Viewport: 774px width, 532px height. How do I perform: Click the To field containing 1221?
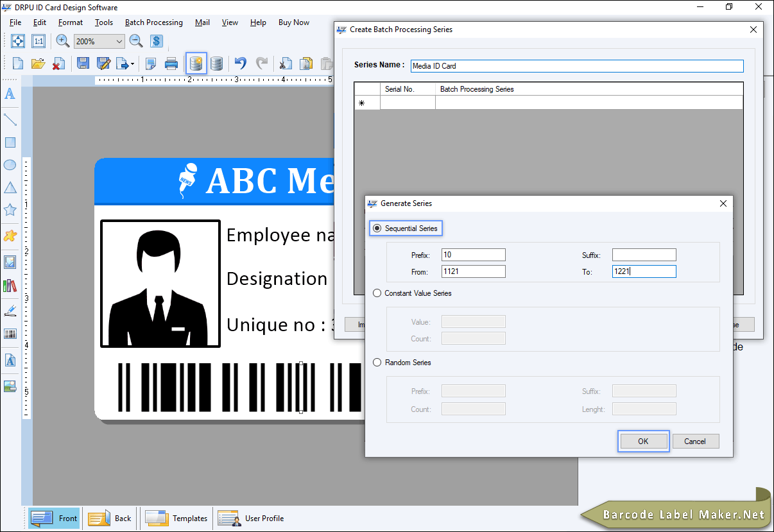(644, 271)
